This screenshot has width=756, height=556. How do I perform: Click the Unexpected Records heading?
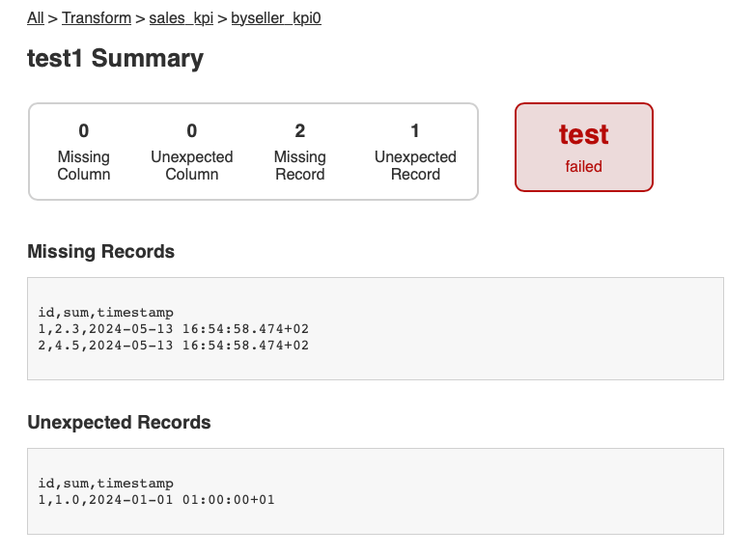[119, 423]
